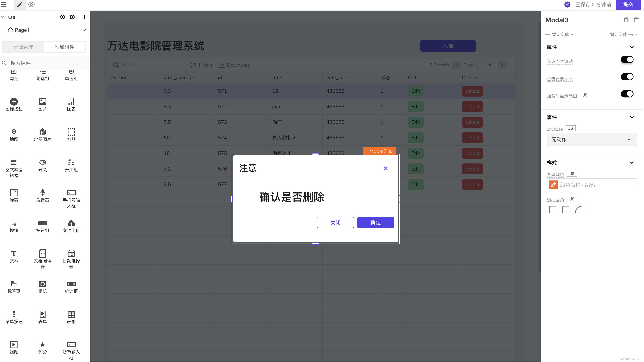Select the map chart widget icon
The image size is (644, 362).
[x=42, y=132]
